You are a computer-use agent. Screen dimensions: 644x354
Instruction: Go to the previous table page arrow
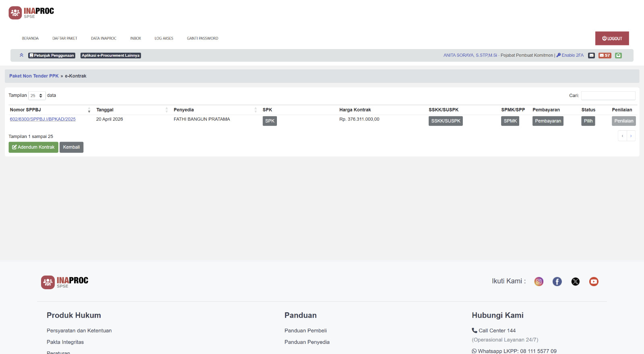pyautogui.click(x=622, y=136)
